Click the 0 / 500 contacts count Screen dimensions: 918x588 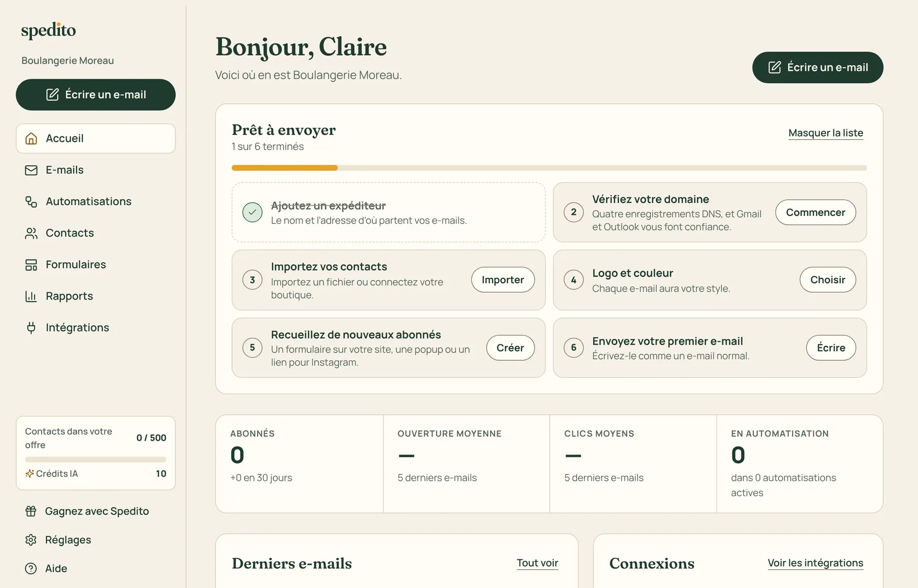(x=151, y=438)
